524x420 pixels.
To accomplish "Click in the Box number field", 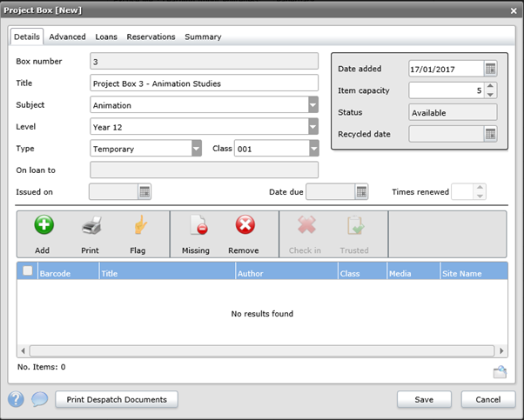I will [204, 61].
